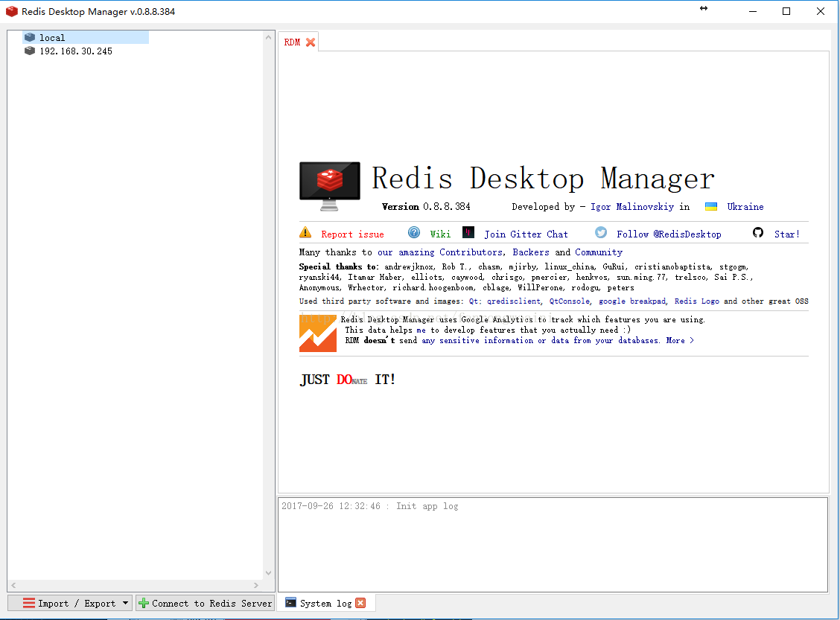Image resolution: width=840 pixels, height=620 pixels.
Task: Close the System log panel
Action: tap(360, 603)
